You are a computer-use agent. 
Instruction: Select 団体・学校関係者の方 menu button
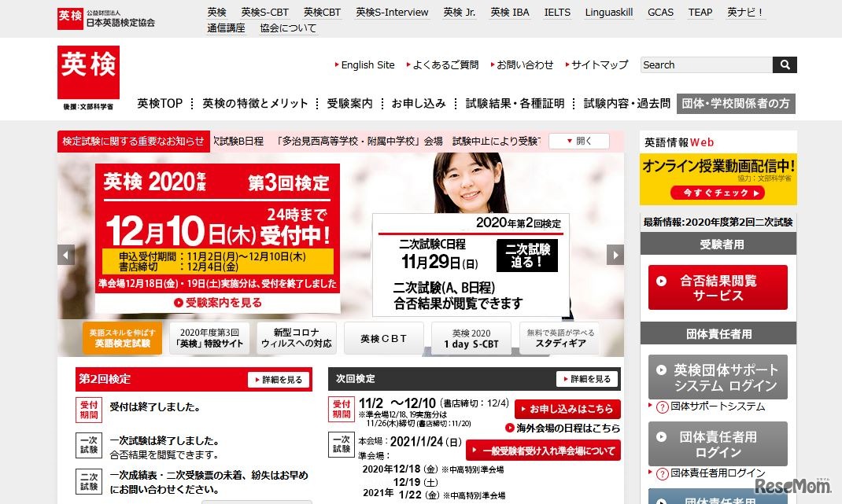point(736,104)
